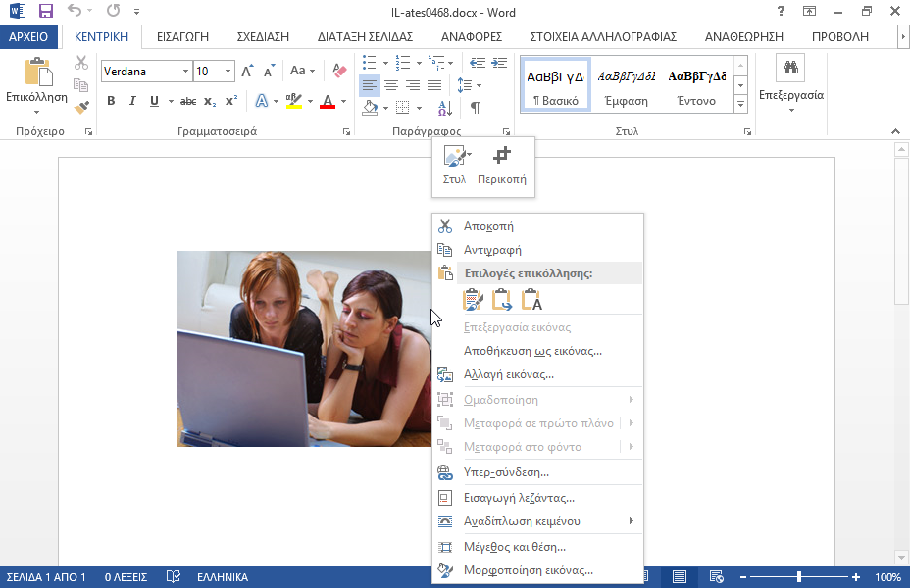Shrink font size with the smaller A icon
910x588 pixels.
point(269,71)
